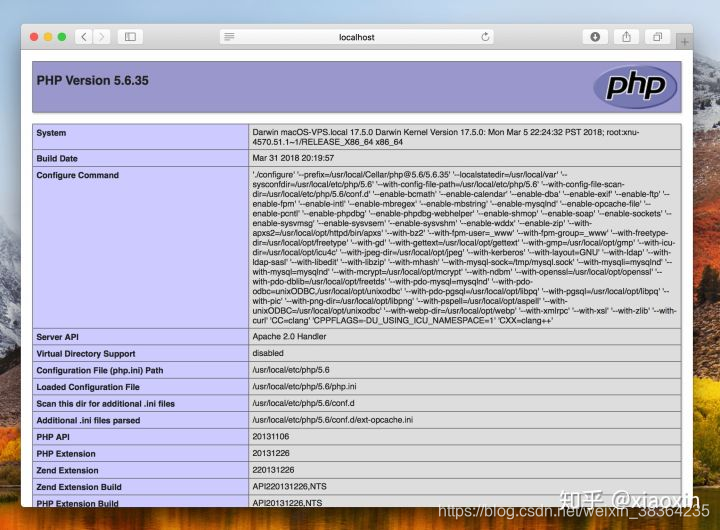Viewport: 720px width, 530px height.
Task: Click the /usr/local/etc/php/5.6/conf.d value
Action: (x=303, y=403)
